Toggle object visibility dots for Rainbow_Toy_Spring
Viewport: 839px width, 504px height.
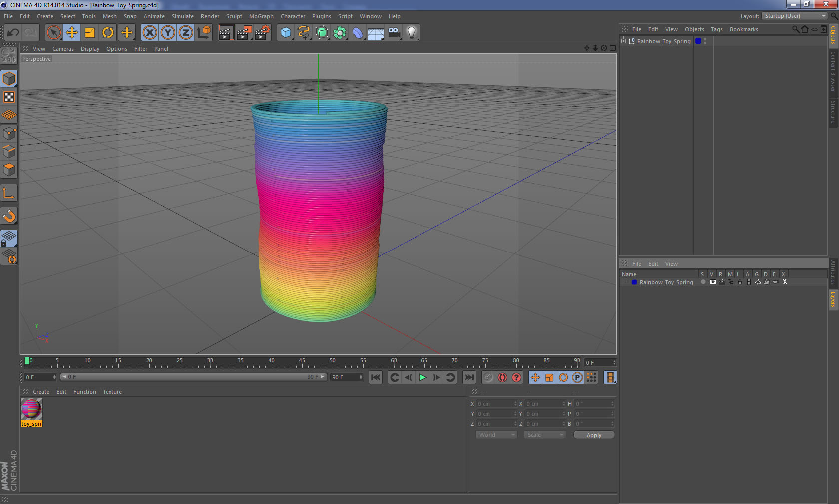tap(705, 41)
